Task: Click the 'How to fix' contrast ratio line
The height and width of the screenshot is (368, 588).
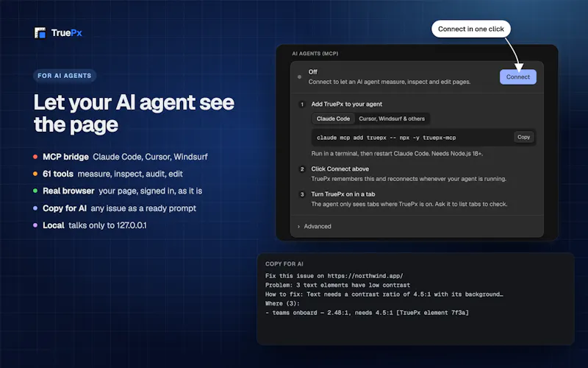Action: click(384, 294)
